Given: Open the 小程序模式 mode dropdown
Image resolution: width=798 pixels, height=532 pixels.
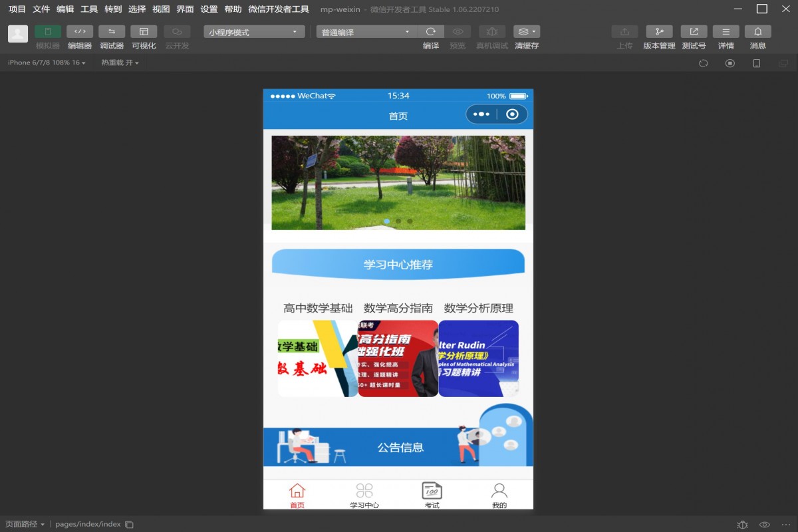Looking at the screenshot, I should click(x=253, y=31).
